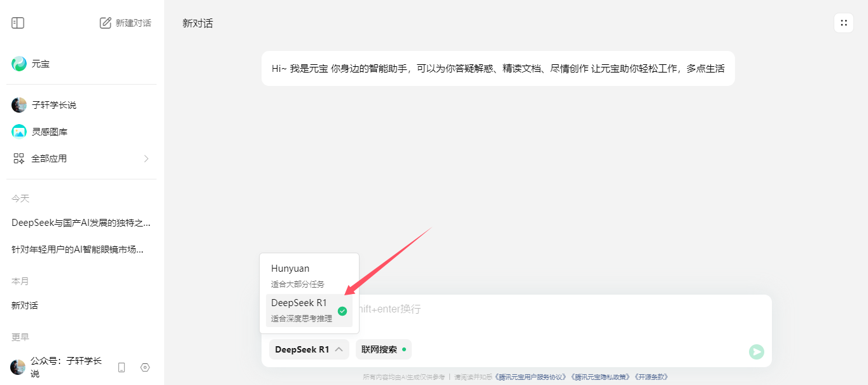Collapse the sidebar panel icon
This screenshot has height=385, width=868.
[18, 23]
